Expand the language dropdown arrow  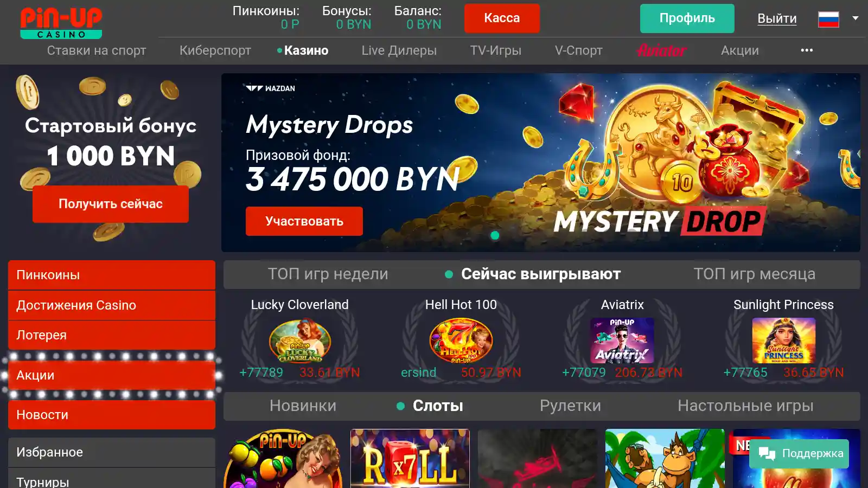click(856, 18)
